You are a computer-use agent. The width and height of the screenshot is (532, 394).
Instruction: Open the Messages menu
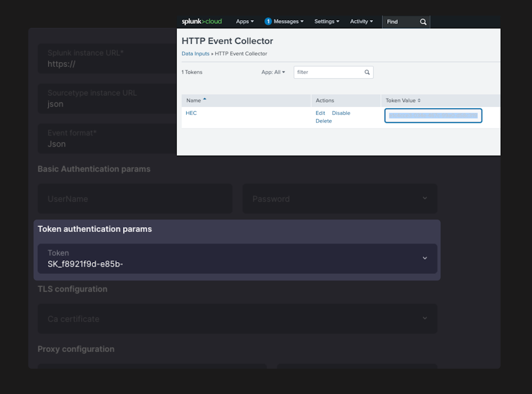pos(288,21)
